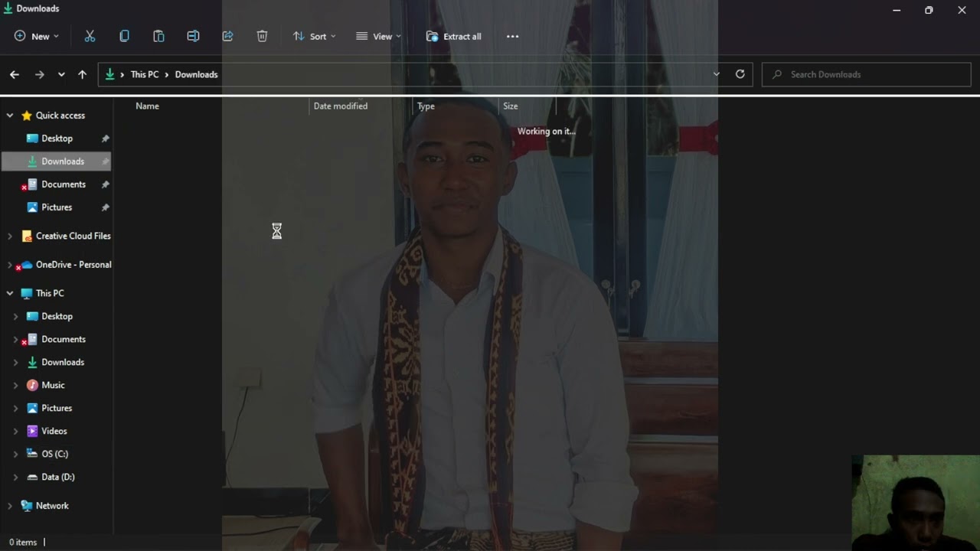Open the Sort dropdown menu
The image size is (980, 551).
coord(314,36)
